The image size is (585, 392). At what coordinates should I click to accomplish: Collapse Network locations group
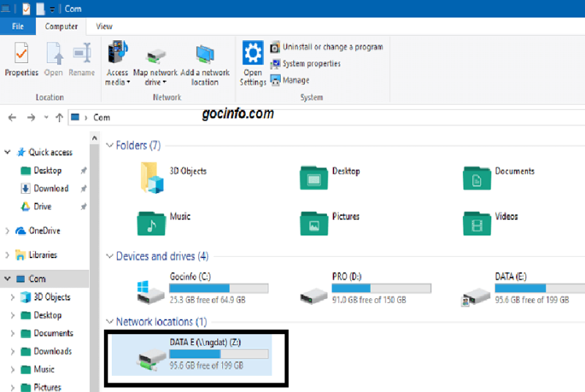point(110,322)
